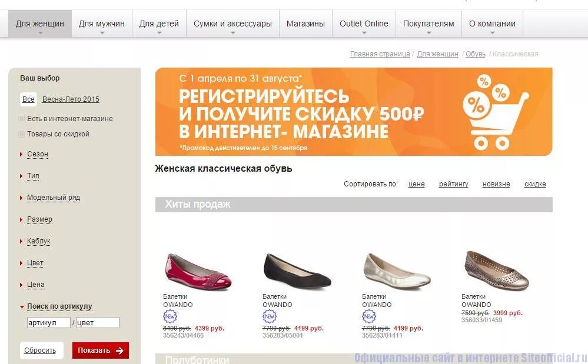Click the shopping cart discount icon in banner
Viewport: 588px width, 364px height.
495,112
